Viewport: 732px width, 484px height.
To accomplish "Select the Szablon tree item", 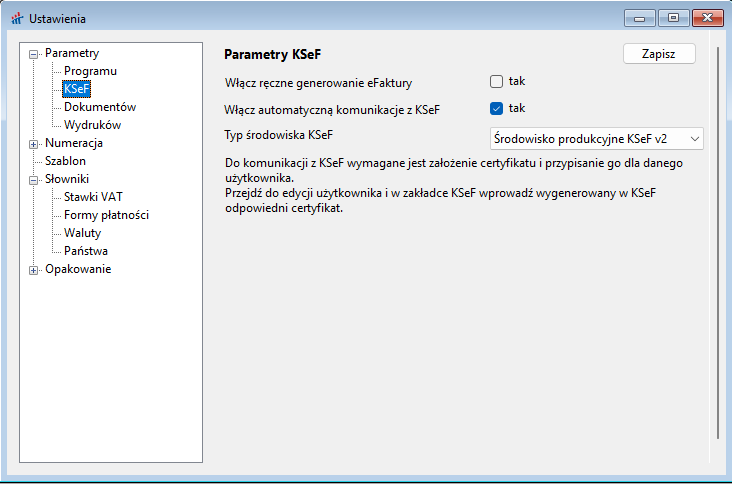I will click(x=65, y=161).
